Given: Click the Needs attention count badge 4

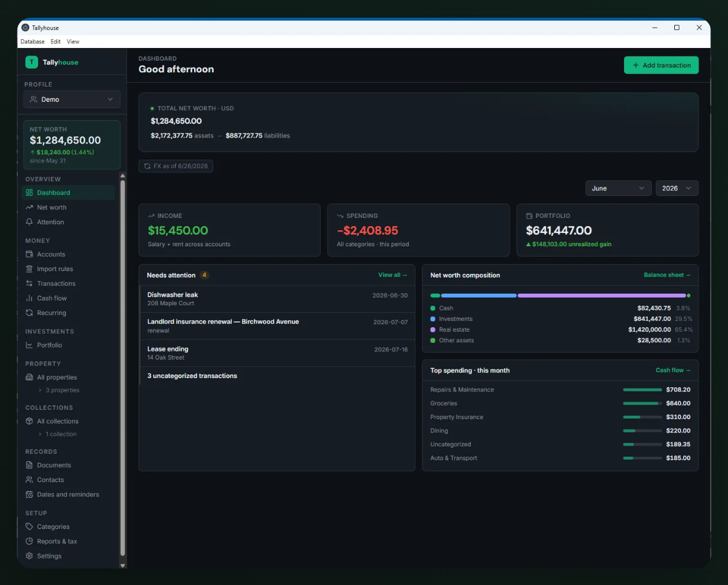Looking at the screenshot, I should [x=205, y=275].
